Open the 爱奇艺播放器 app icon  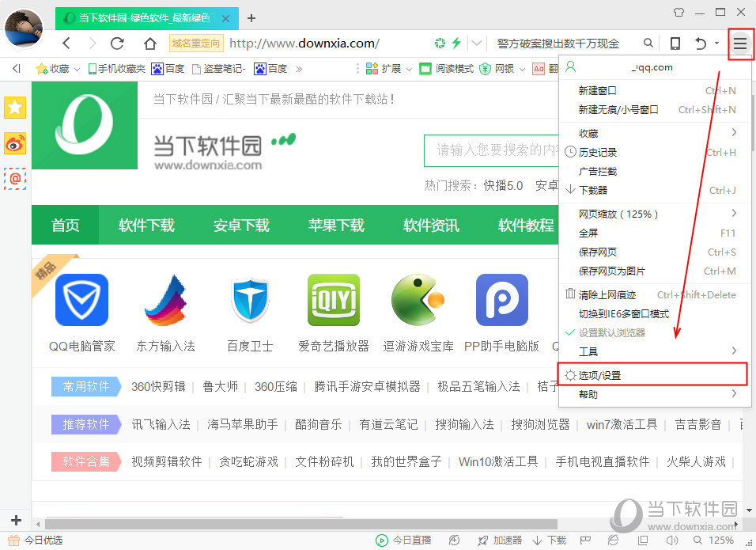point(333,301)
